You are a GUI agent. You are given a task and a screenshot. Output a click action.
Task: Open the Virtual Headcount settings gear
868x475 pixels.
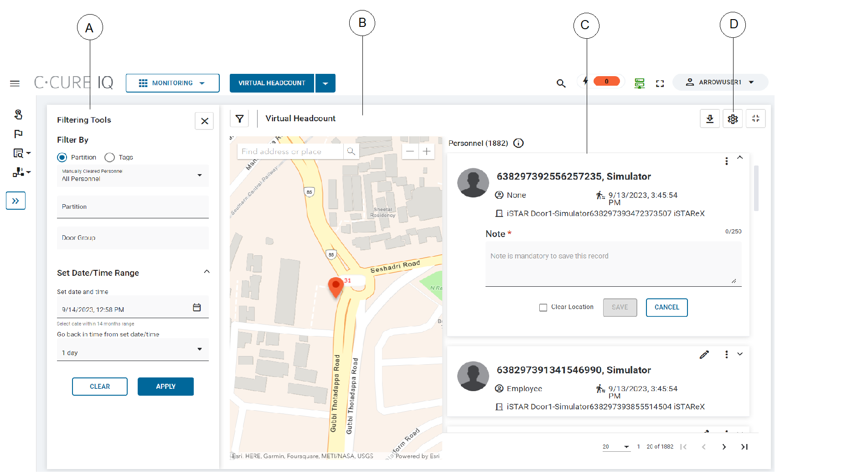[x=732, y=119]
